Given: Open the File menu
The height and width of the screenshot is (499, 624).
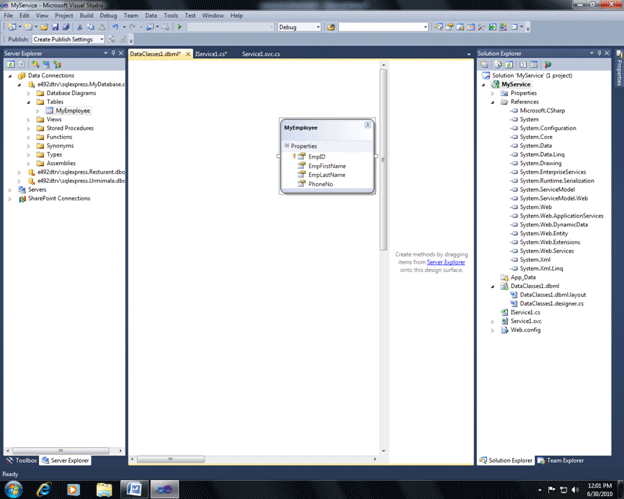Looking at the screenshot, I should pyautogui.click(x=8, y=16).
